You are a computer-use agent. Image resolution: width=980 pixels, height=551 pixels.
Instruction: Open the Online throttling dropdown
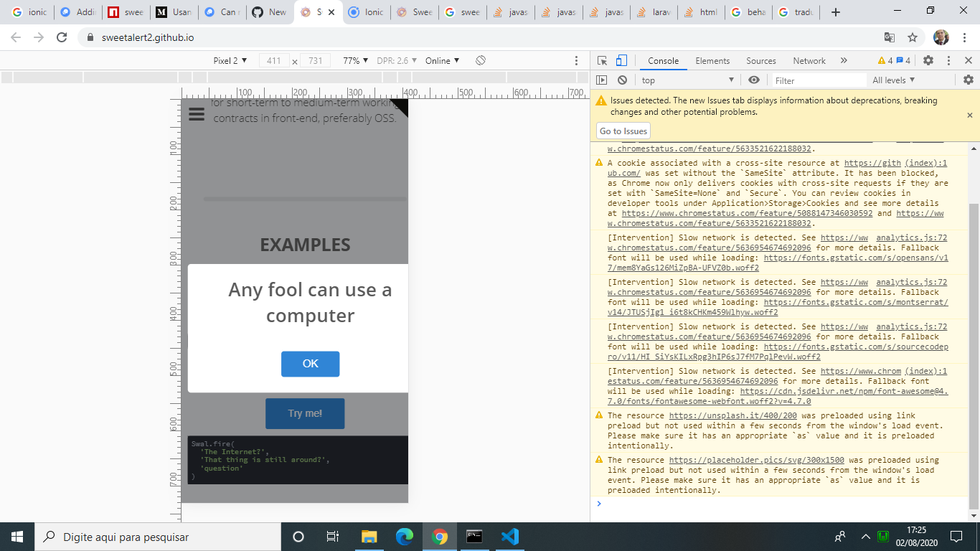coord(442,61)
